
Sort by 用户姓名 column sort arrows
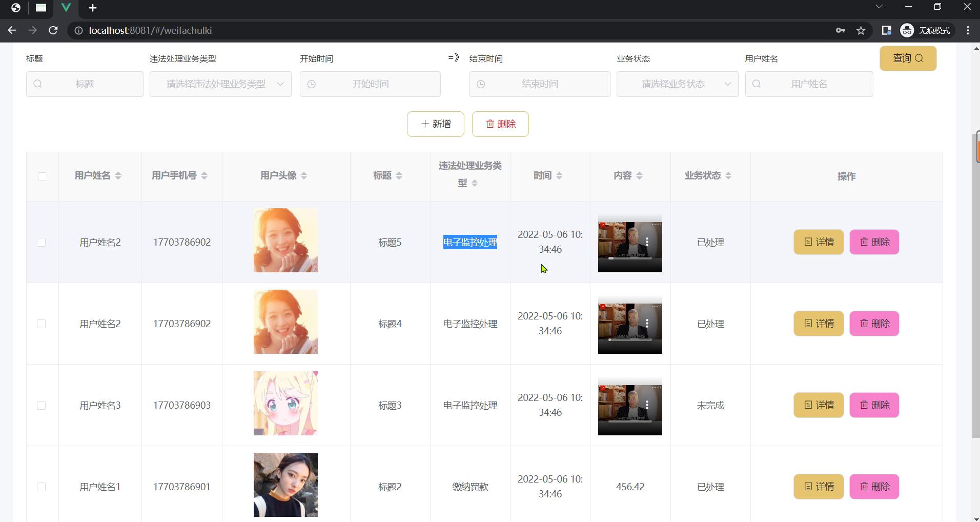click(118, 176)
